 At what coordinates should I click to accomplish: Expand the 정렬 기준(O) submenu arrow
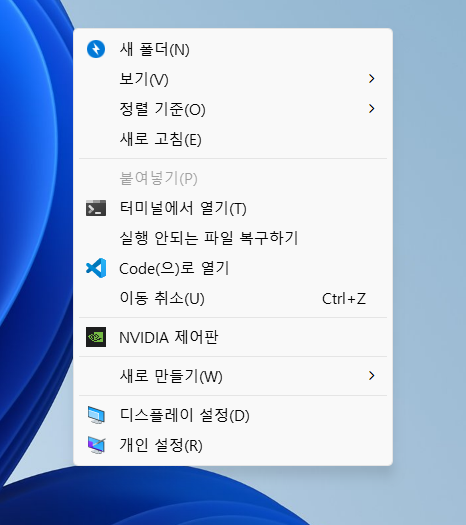[x=371, y=108]
